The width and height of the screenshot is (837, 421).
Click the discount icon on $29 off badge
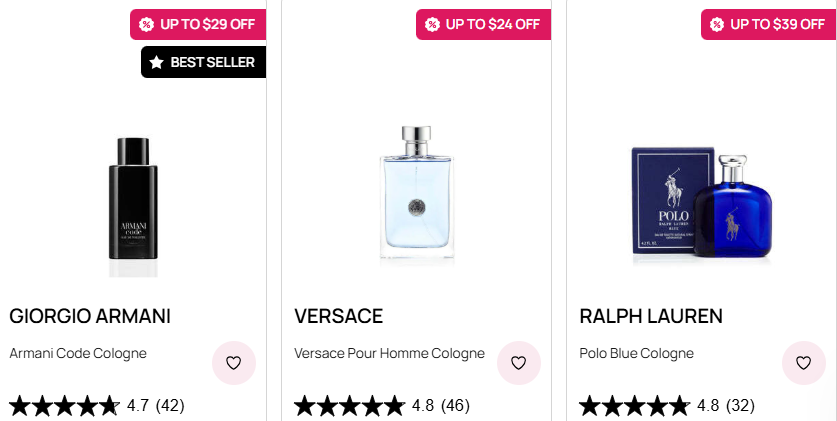[147, 24]
